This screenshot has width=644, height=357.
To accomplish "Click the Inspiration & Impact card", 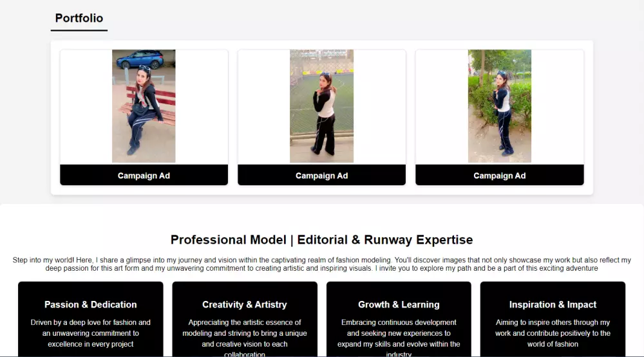I will [x=553, y=319].
